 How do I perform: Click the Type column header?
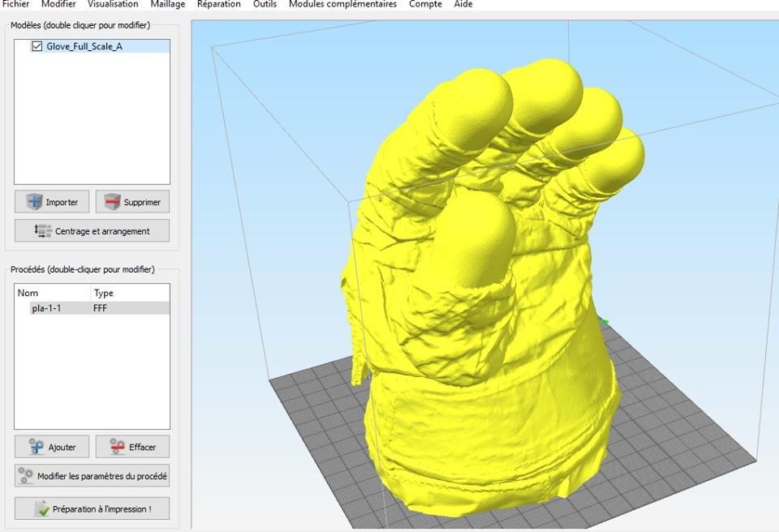[104, 293]
